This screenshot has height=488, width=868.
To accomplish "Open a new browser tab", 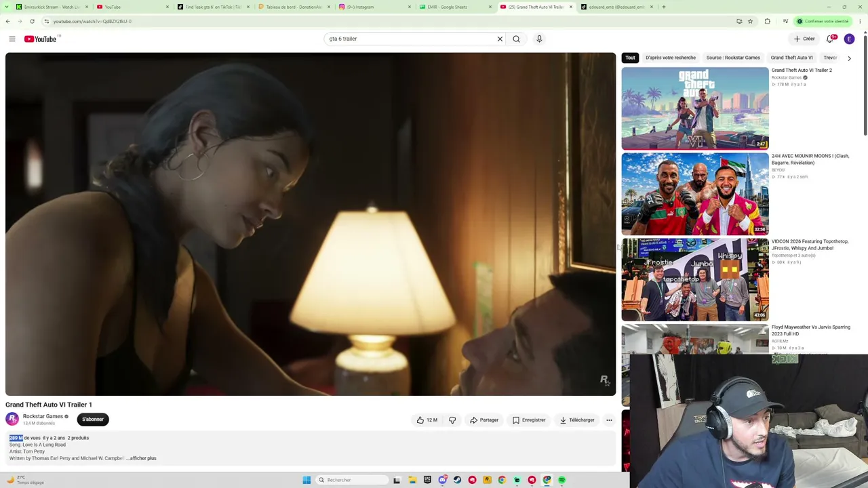I will pos(664,7).
